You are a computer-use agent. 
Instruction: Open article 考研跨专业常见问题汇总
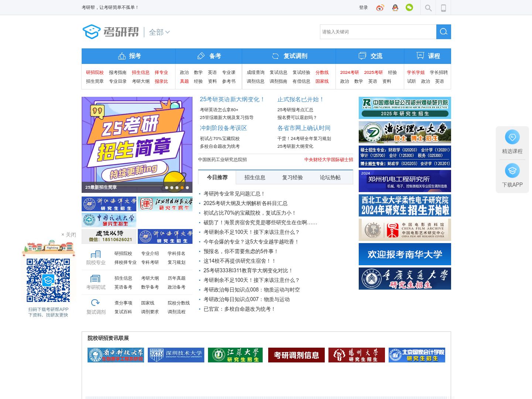pos(234,194)
